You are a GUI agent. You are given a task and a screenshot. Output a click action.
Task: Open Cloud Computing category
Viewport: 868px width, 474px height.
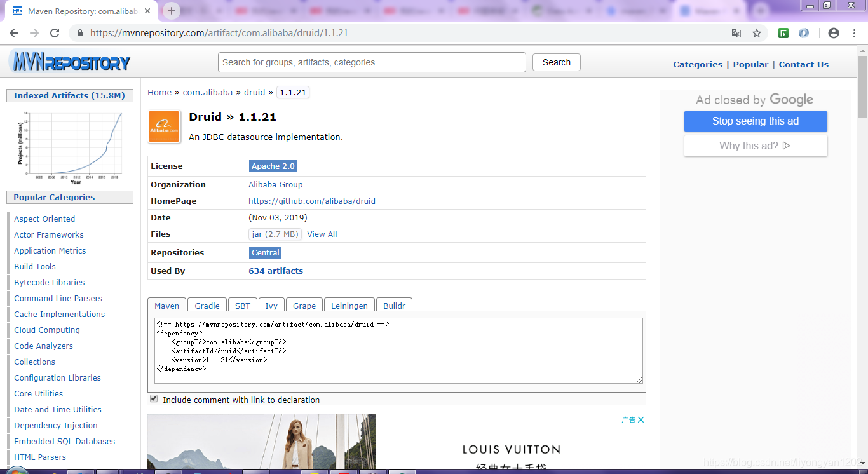click(47, 330)
